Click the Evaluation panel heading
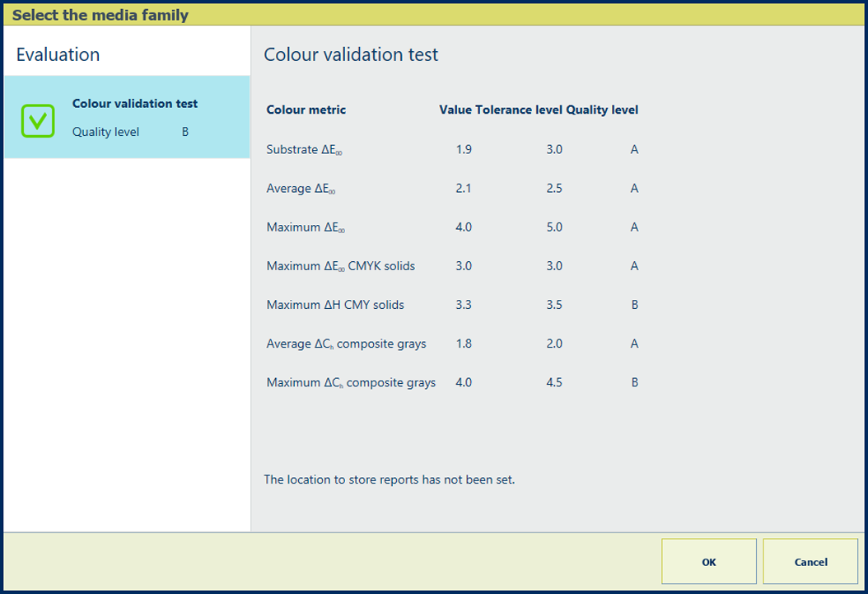868x594 pixels. [x=58, y=54]
